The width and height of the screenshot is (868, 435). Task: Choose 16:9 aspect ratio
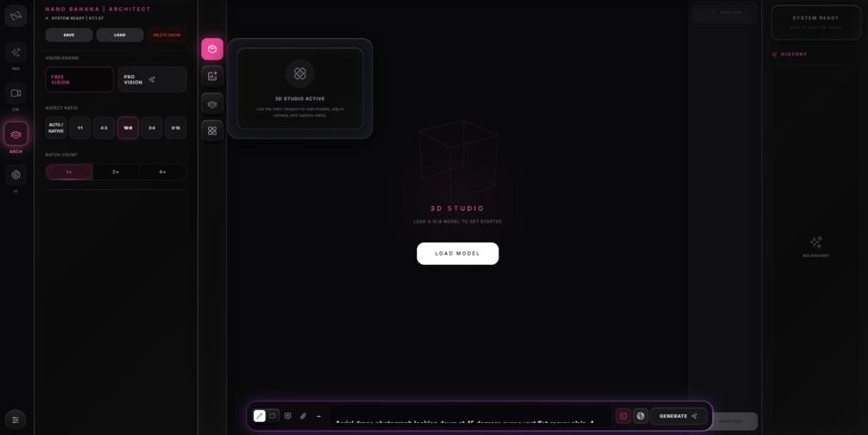pos(128,128)
